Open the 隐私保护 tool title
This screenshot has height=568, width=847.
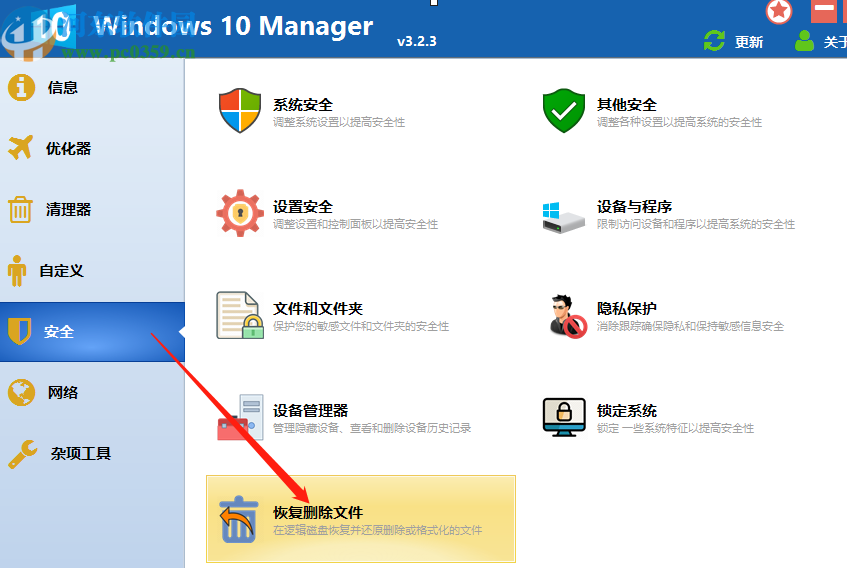coord(627,309)
